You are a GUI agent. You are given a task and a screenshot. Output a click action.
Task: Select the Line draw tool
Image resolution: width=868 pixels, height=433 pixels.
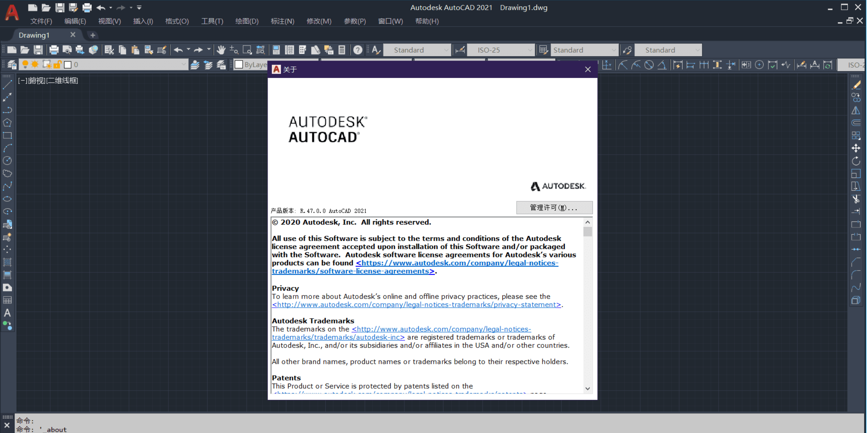pos(7,84)
